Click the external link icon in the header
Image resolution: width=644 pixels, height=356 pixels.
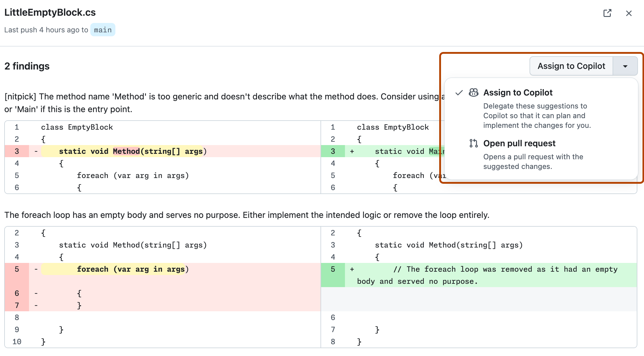607,13
